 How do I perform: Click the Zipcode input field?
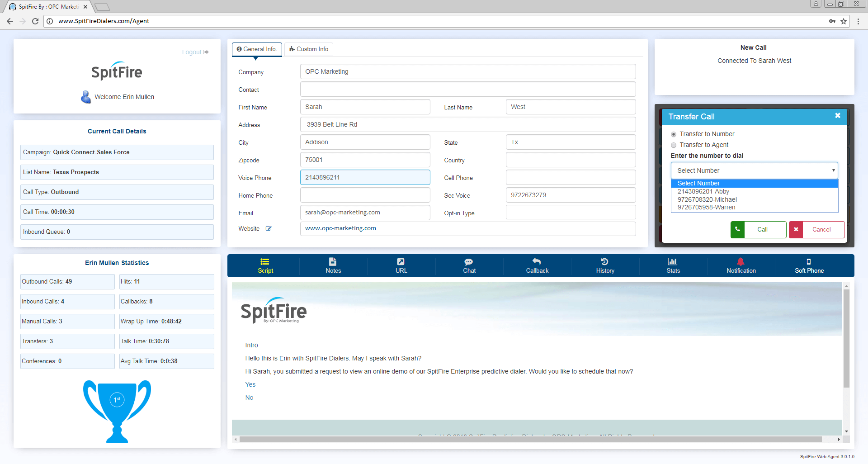point(365,160)
